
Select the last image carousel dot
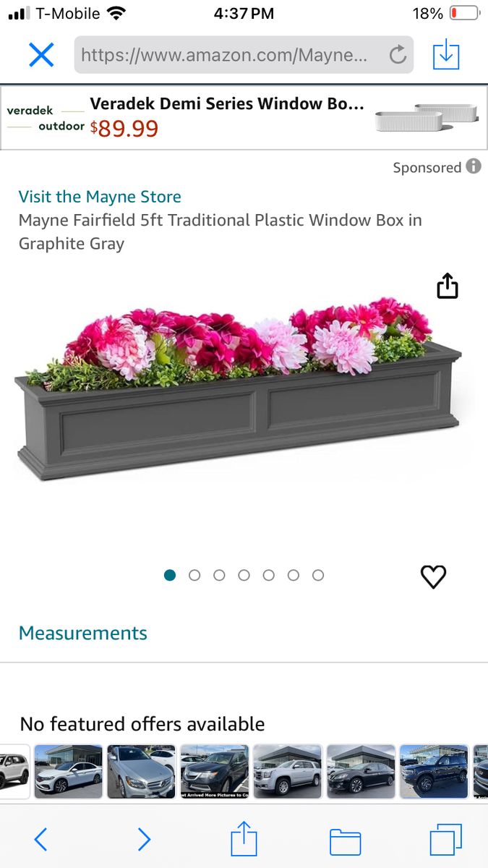click(x=318, y=575)
